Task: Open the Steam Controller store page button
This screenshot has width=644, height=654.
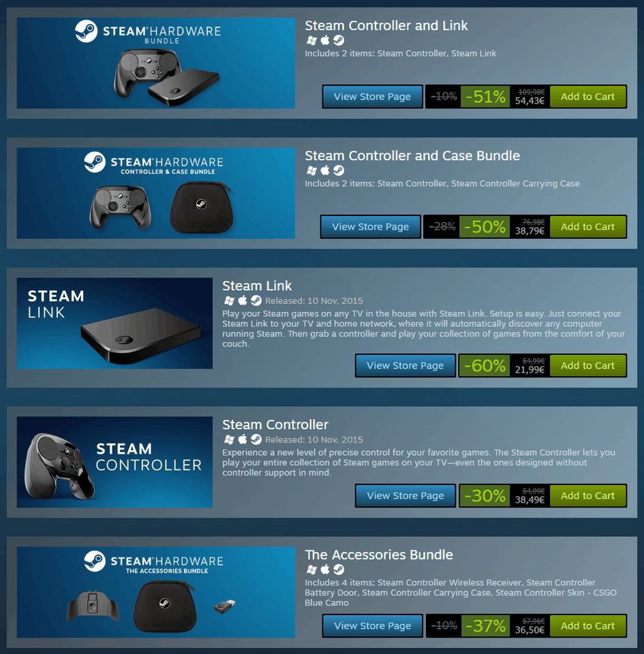Action: [405, 496]
